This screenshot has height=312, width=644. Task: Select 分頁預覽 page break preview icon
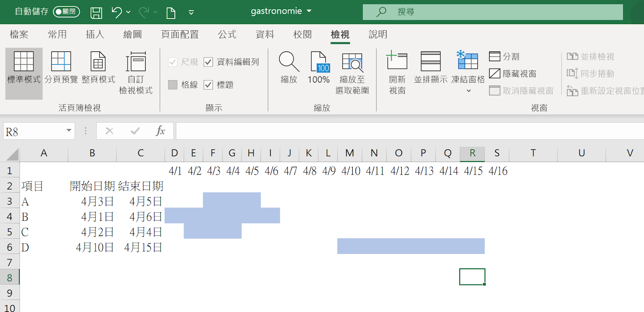tap(61, 62)
